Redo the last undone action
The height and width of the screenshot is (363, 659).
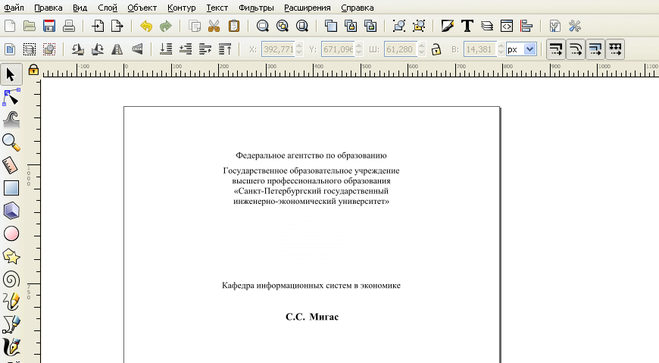(x=166, y=26)
